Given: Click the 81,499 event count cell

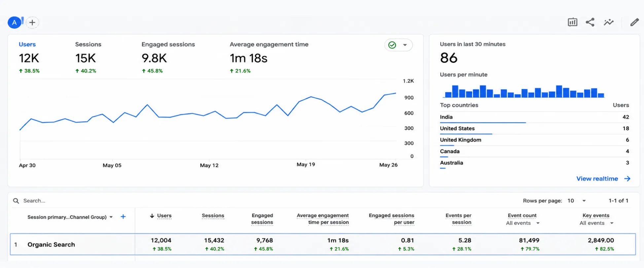Looking at the screenshot, I should click(529, 240).
